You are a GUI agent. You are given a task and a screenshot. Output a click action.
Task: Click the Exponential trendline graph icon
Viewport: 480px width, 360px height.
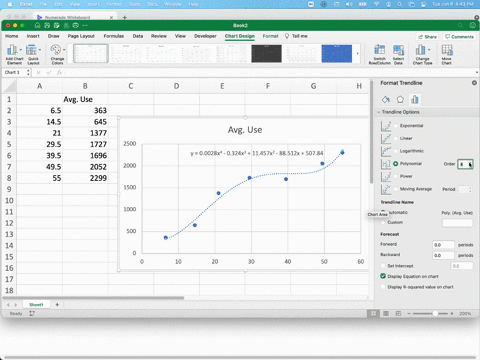point(386,126)
